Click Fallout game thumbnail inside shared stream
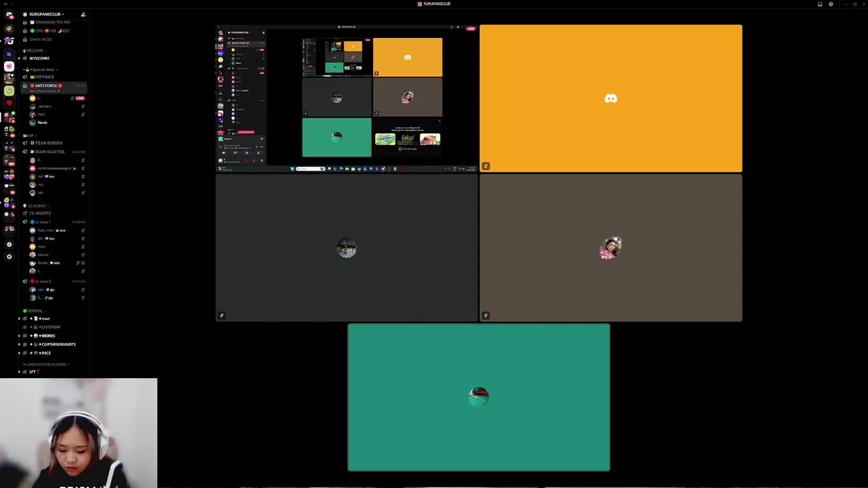Image resolution: width=868 pixels, height=488 pixels. (407, 139)
